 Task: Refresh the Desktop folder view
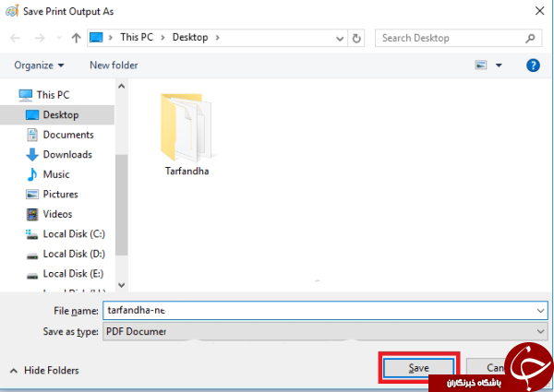coord(356,38)
